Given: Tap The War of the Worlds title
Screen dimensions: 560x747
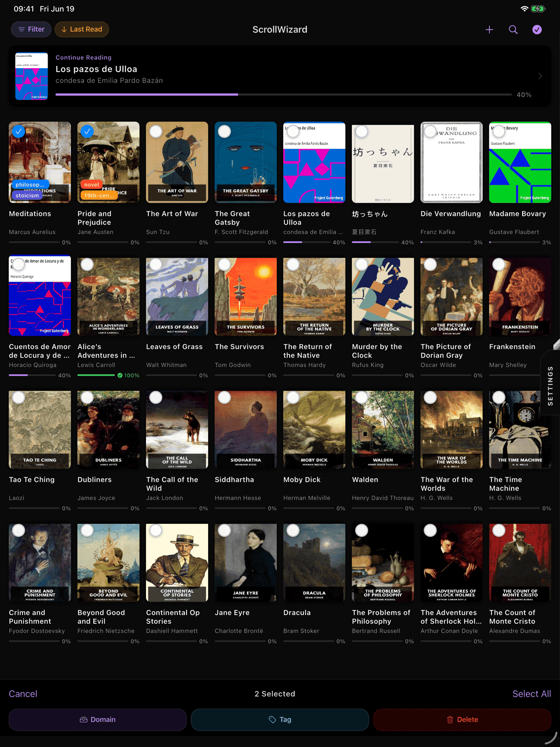Looking at the screenshot, I should click(447, 484).
